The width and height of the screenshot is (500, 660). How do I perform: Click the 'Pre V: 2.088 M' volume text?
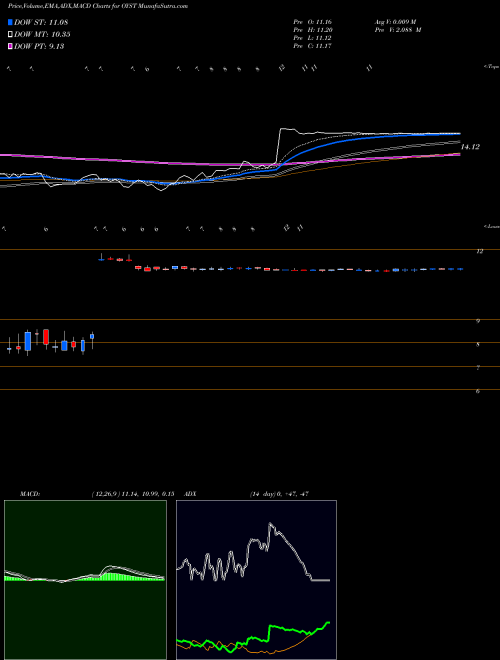point(398,30)
